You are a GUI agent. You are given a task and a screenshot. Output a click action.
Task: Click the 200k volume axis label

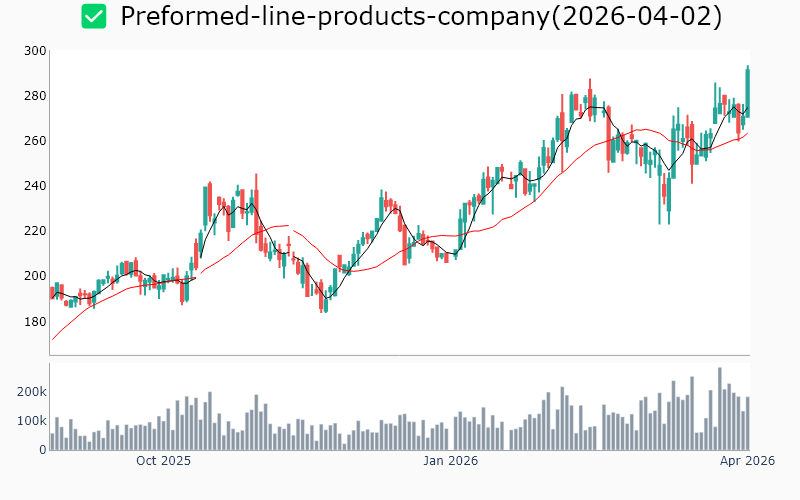(30, 392)
